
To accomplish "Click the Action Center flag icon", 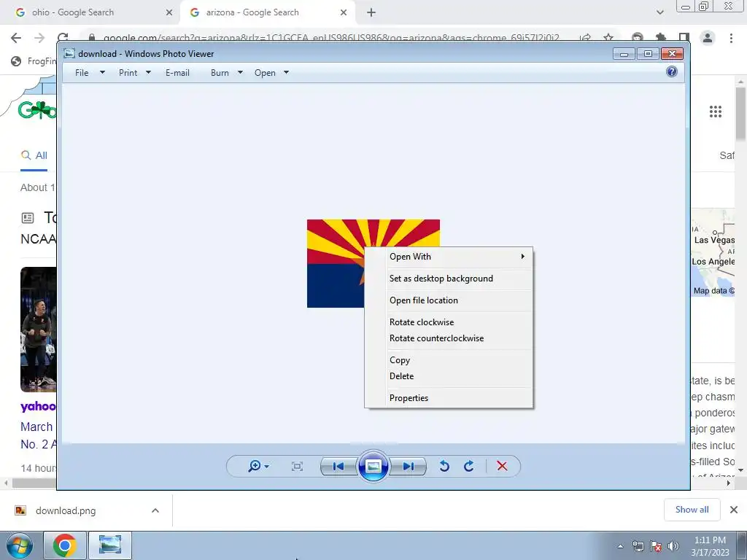I will (x=656, y=547).
